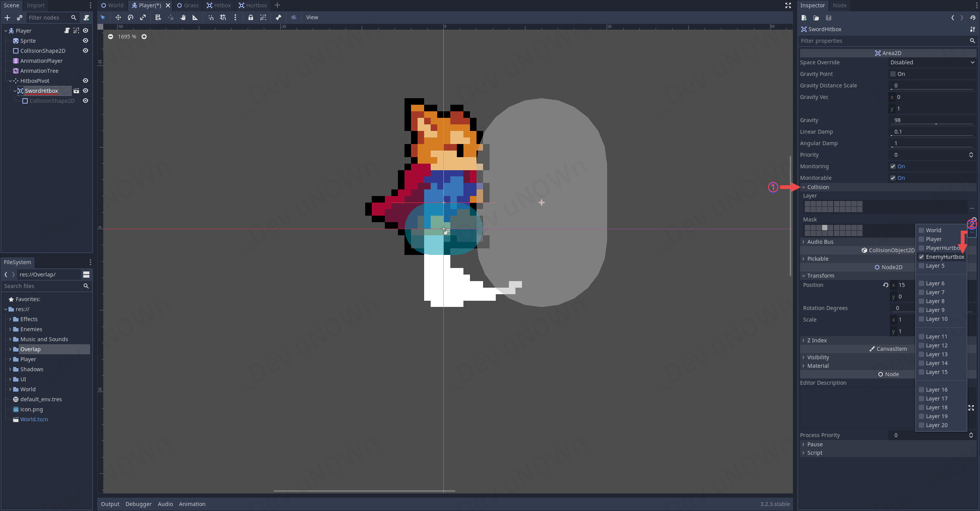The width and height of the screenshot is (980, 511).
Task: Activate the Pan mode hand tool
Action: coord(183,17)
